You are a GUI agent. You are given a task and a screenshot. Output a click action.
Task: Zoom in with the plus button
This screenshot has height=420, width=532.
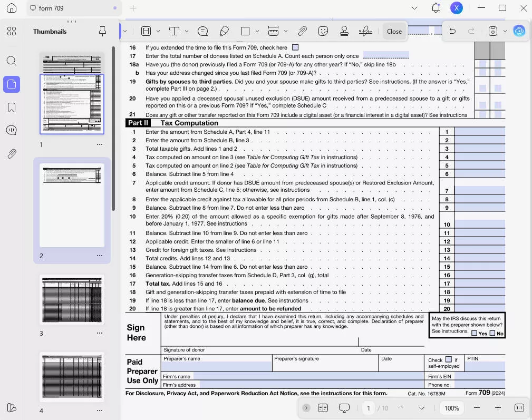[498, 408]
